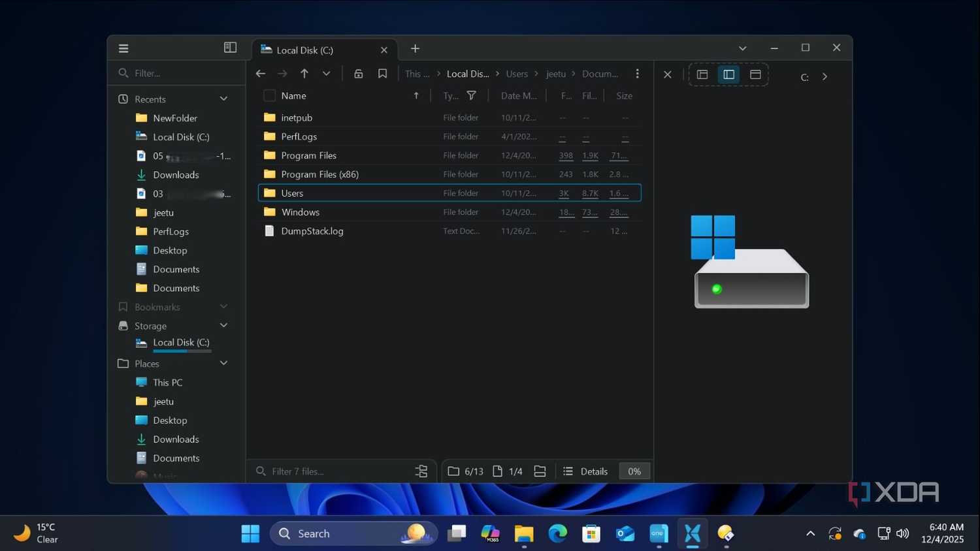Select the inetpub folder
Viewport: 980px width, 551px height.
449,118
